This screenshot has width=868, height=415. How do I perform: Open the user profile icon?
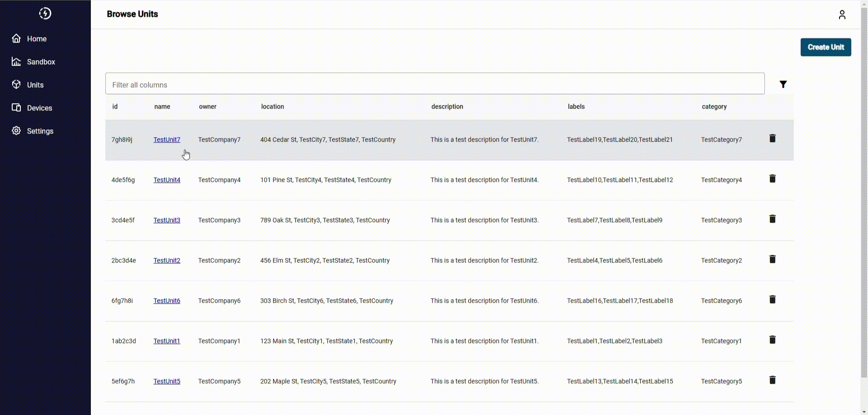coord(842,15)
